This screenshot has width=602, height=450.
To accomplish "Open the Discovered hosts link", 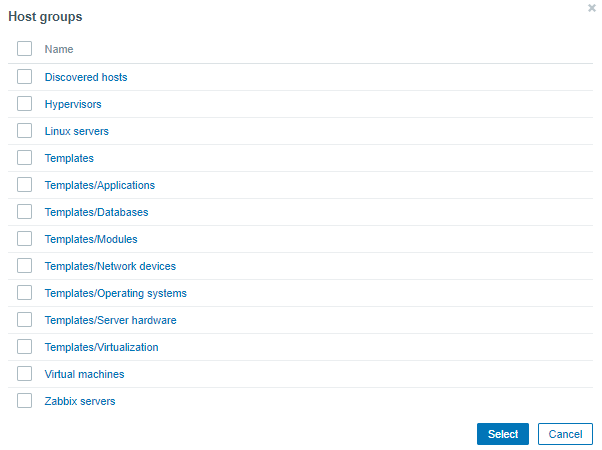I will pos(86,77).
